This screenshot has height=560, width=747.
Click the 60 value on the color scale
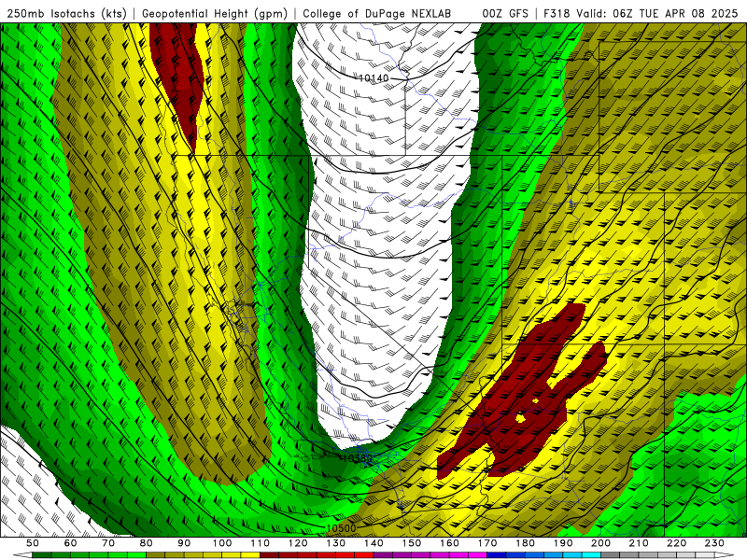70,543
